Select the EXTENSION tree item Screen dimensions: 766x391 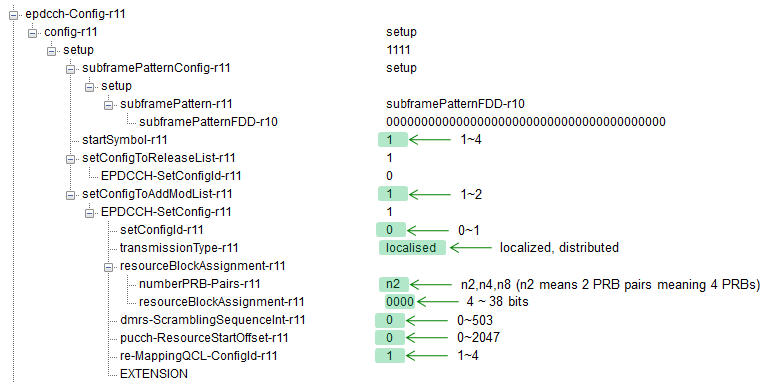click(154, 374)
